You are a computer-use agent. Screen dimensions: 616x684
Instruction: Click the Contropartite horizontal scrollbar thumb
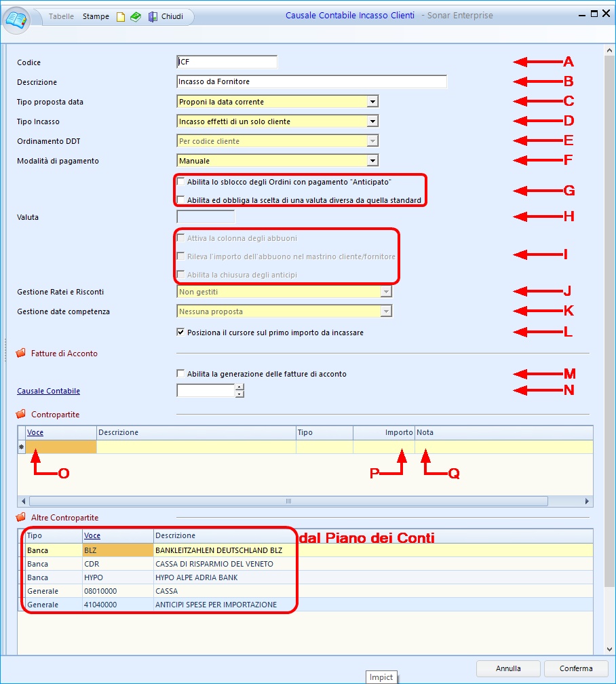pyautogui.click(x=288, y=501)
